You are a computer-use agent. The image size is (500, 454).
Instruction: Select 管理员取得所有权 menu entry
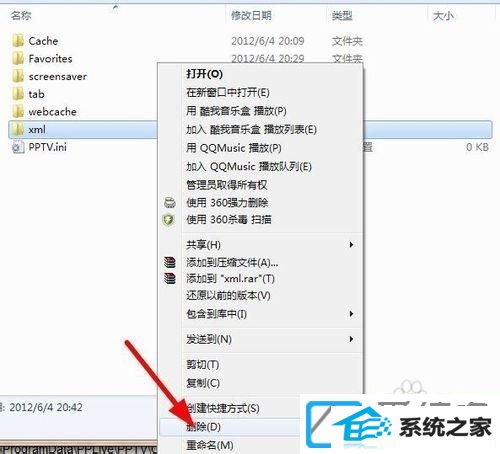(227, 185)
